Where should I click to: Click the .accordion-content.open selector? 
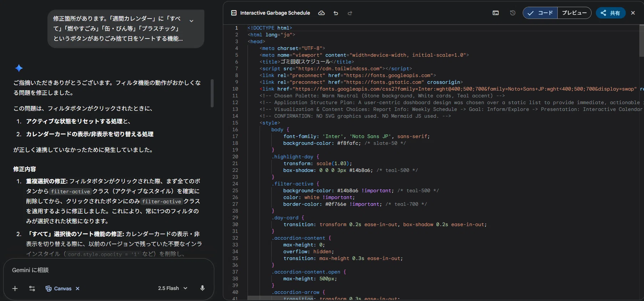[306, 272]
